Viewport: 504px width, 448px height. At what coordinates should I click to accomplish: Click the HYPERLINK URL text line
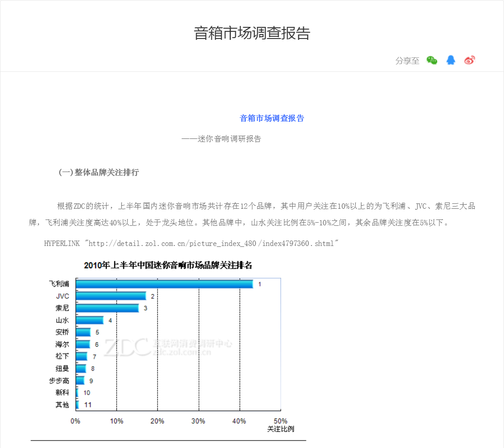(x=191, y=243)
